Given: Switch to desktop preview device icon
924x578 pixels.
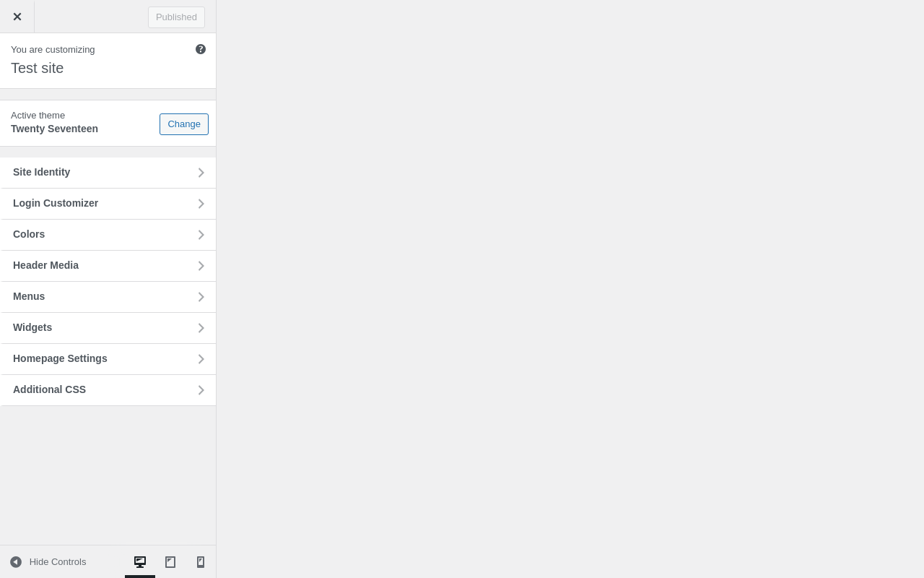Looking at the screenshot, I should (x=140, y=562).
